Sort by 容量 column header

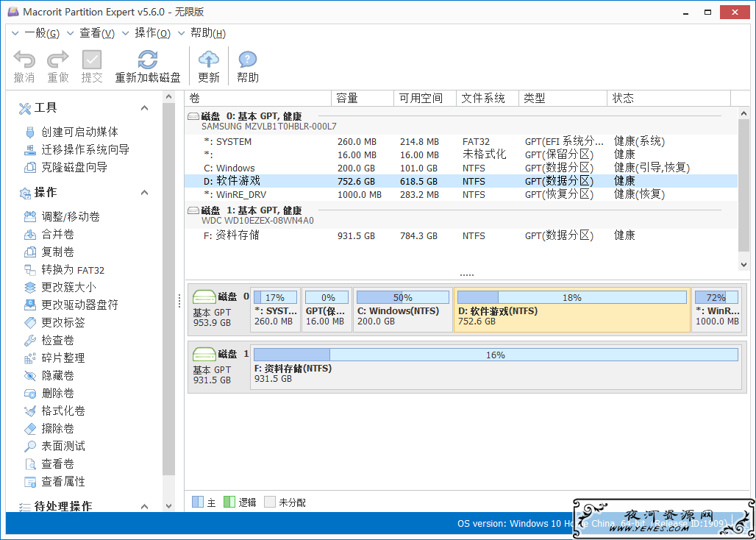point(363,99)
